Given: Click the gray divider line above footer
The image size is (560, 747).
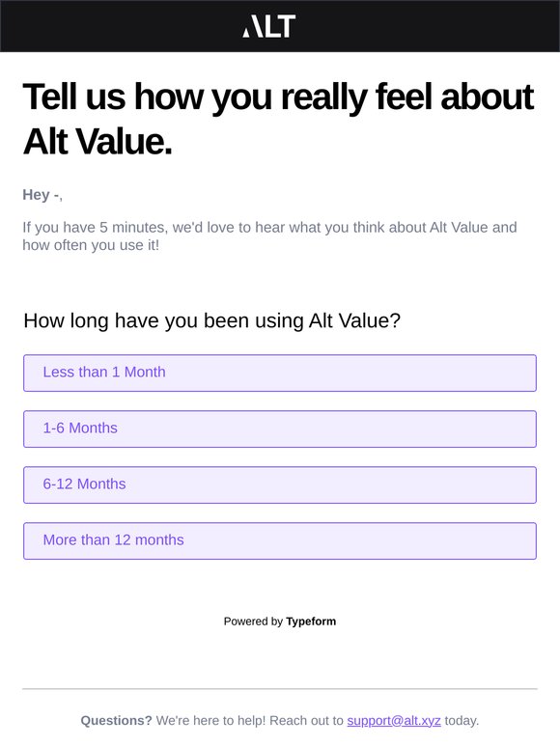Looking at the screenshot, I should [280, 688].
